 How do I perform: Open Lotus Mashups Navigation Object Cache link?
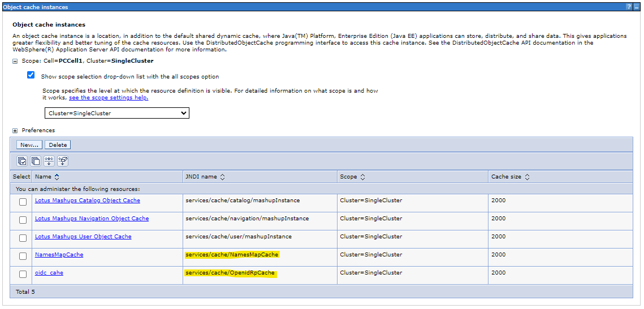tap(92, 218)
